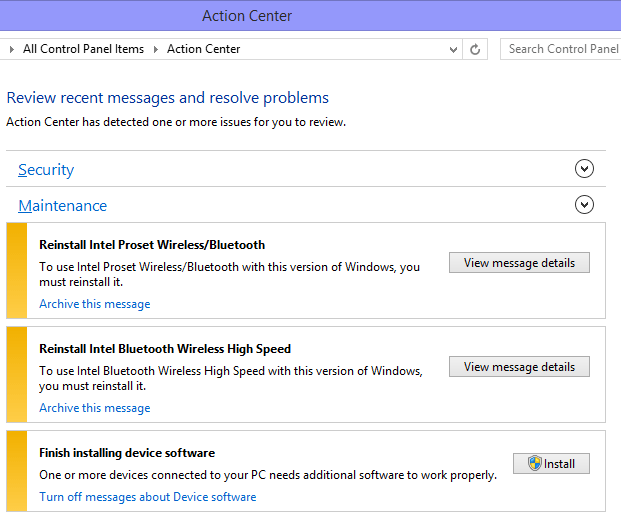Select 'Reinstall Intel Proset Wireless/Bluetooth' title

coord(152,245)
